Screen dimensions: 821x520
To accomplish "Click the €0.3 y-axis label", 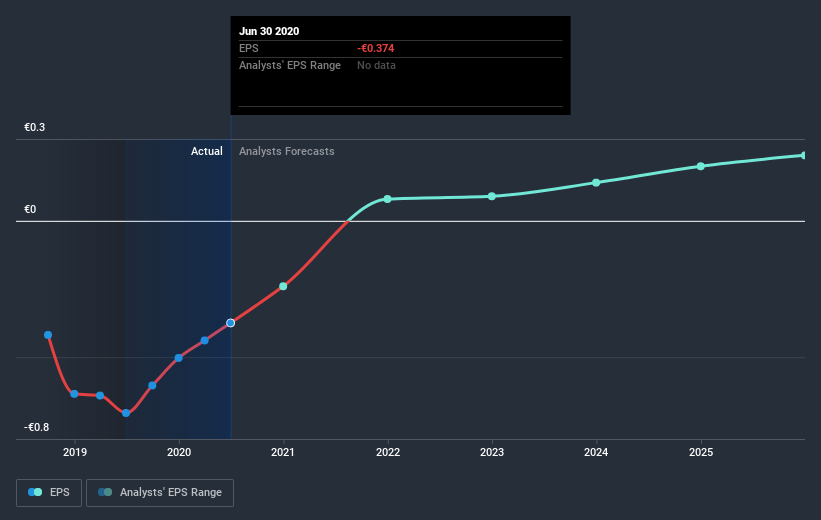I will (35, 127).
